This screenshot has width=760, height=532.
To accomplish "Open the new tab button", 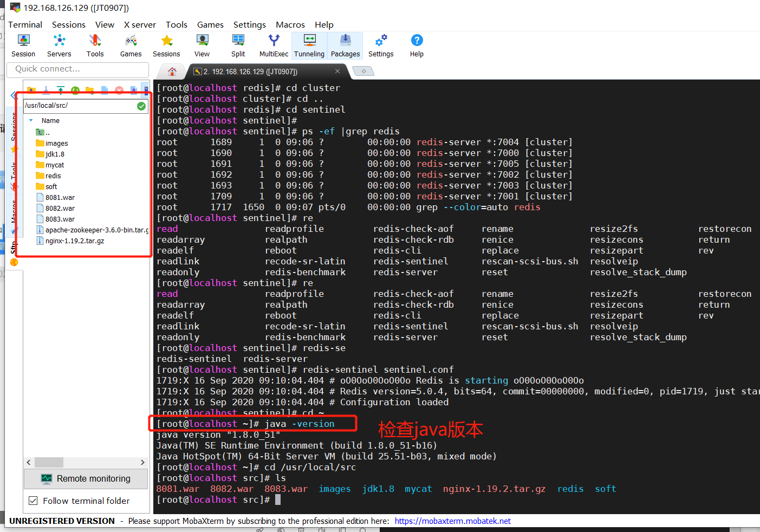I will (x=363, y=71).
